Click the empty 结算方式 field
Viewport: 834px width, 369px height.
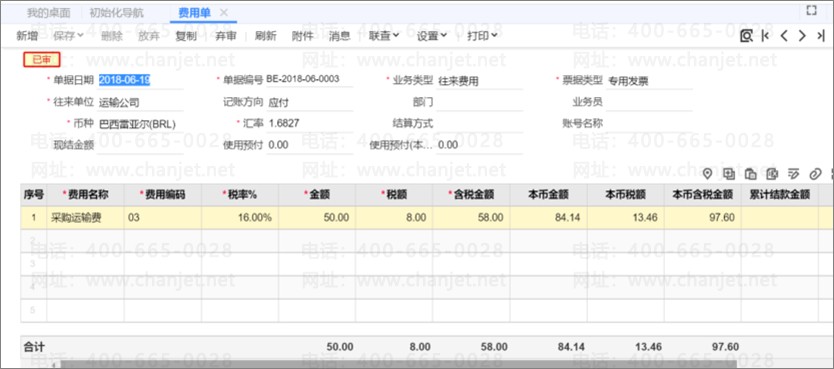coord(479,123)
